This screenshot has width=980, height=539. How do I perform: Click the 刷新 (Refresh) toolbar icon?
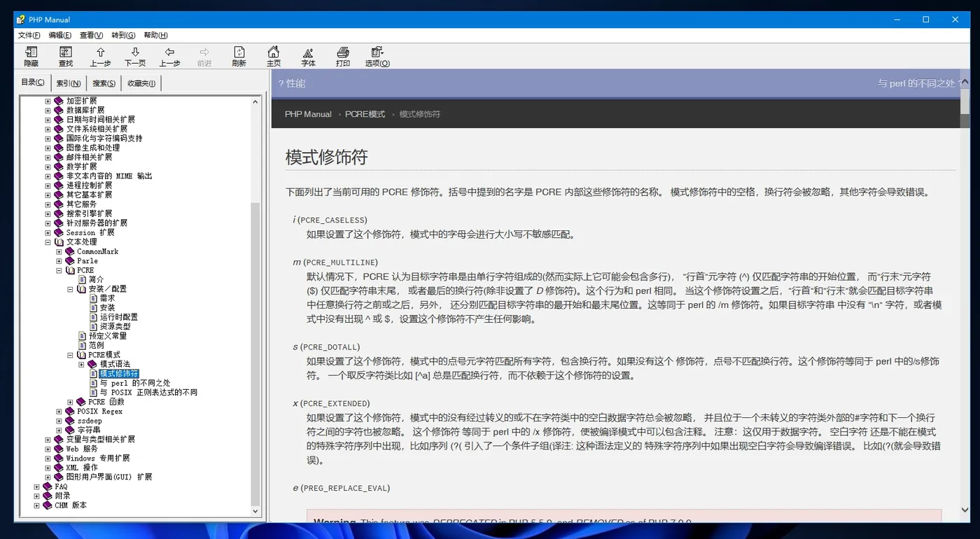239,52
